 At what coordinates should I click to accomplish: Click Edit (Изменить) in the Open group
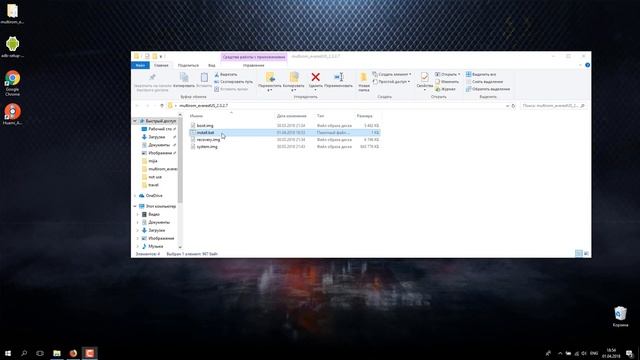click(x=447, y=82)
